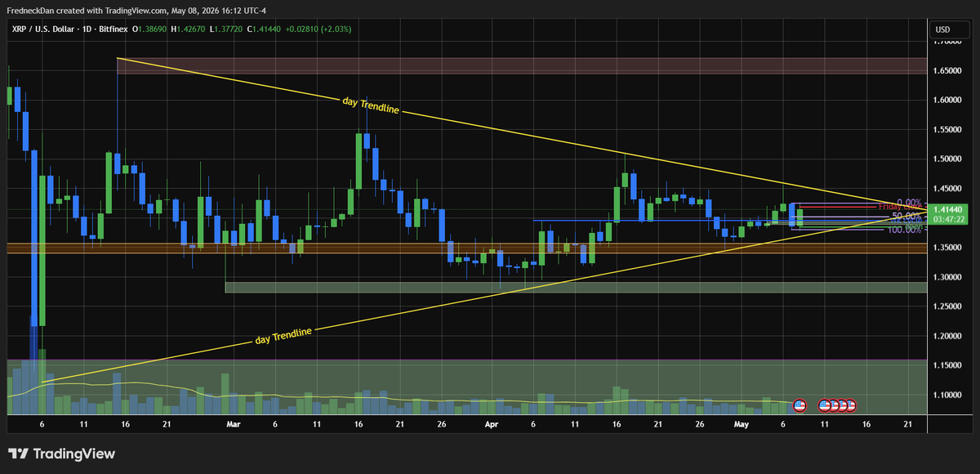Select the green demand zone rectangle near 1.28
This screenshot has height=474, width=980.
[576, 287]
